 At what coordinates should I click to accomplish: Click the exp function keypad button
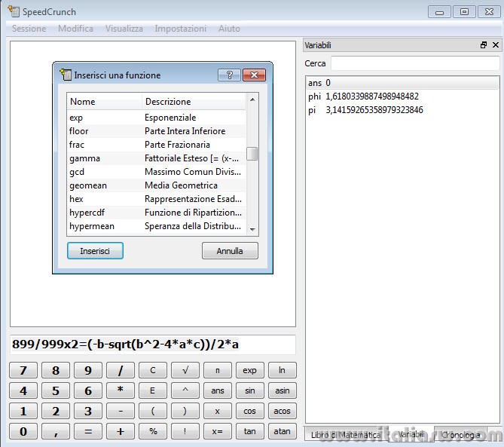tap(250, 370)
